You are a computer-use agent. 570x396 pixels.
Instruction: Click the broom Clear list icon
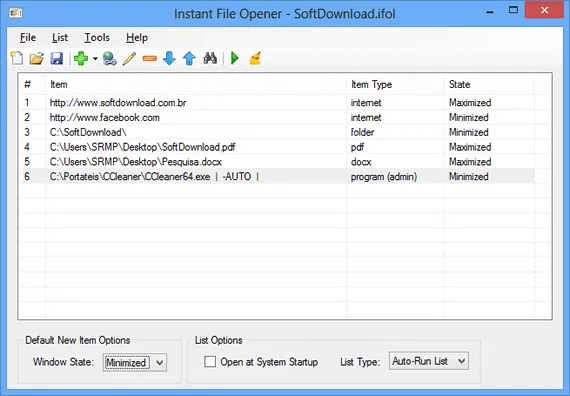(x=255, y=58)
